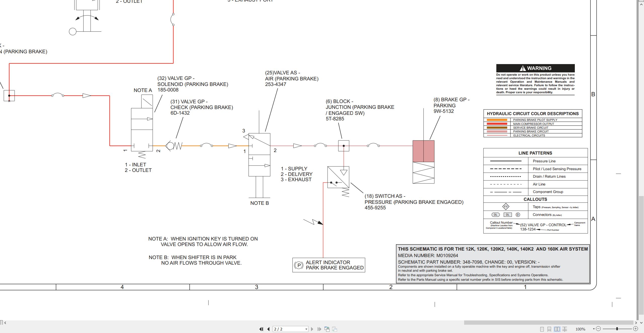Click the solenoid valve symbol 185-0008
This screenshot has height=333, width=644.
pyautogui.click(x=142, y=130)
